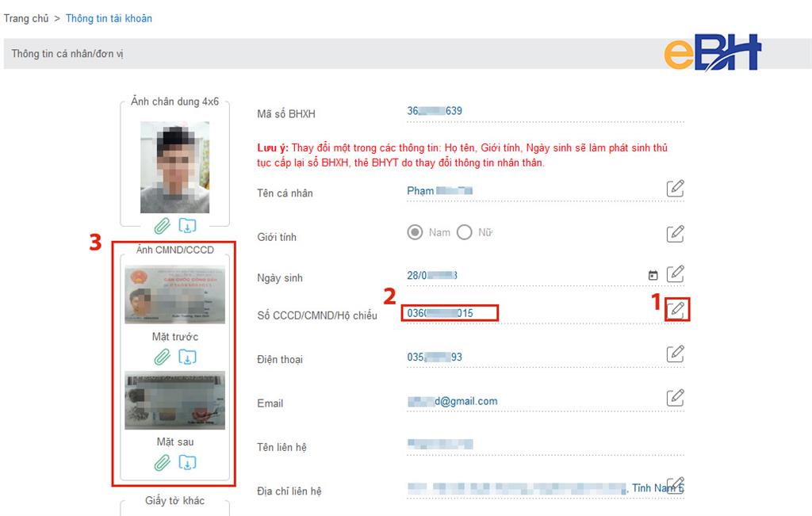Open the Trang chủ breadcrumb link
The height and width of the screenshot is (516, 812).
click(x=26, y=18)
